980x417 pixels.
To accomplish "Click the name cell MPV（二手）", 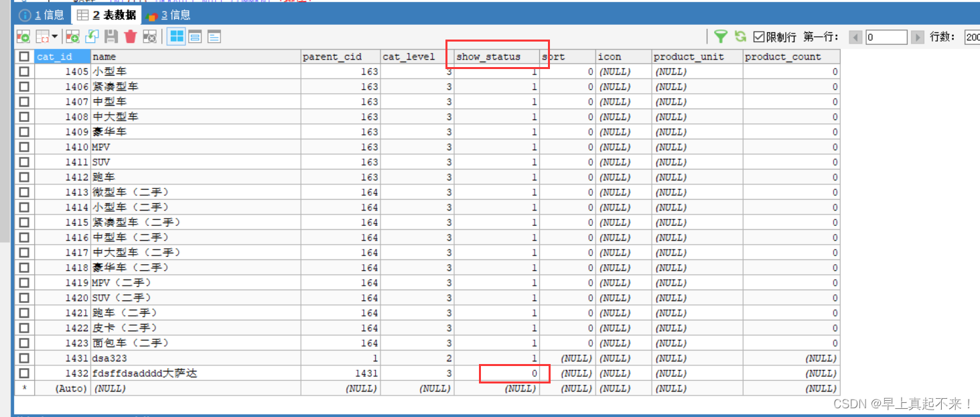I will point(196,283).
